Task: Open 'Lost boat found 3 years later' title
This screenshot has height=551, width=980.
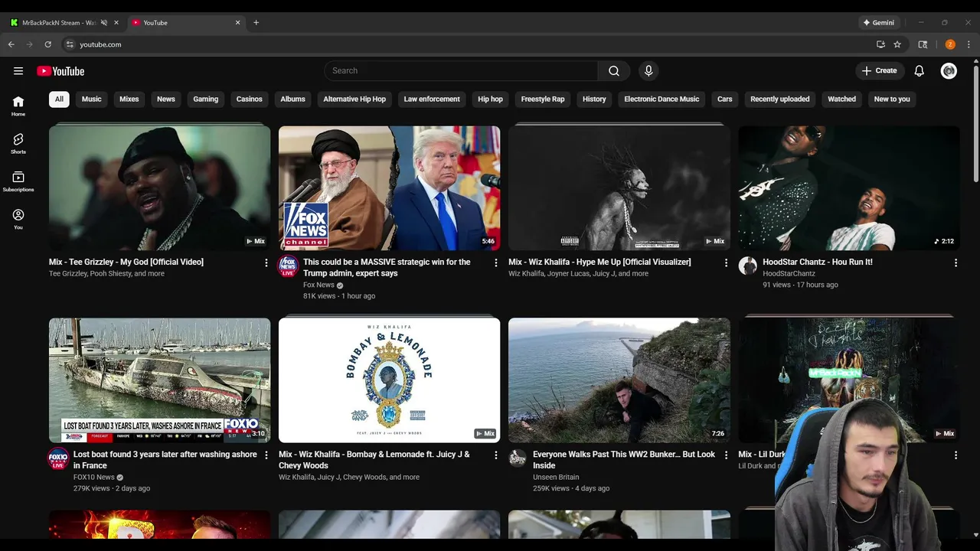Action: click(165, 460)
